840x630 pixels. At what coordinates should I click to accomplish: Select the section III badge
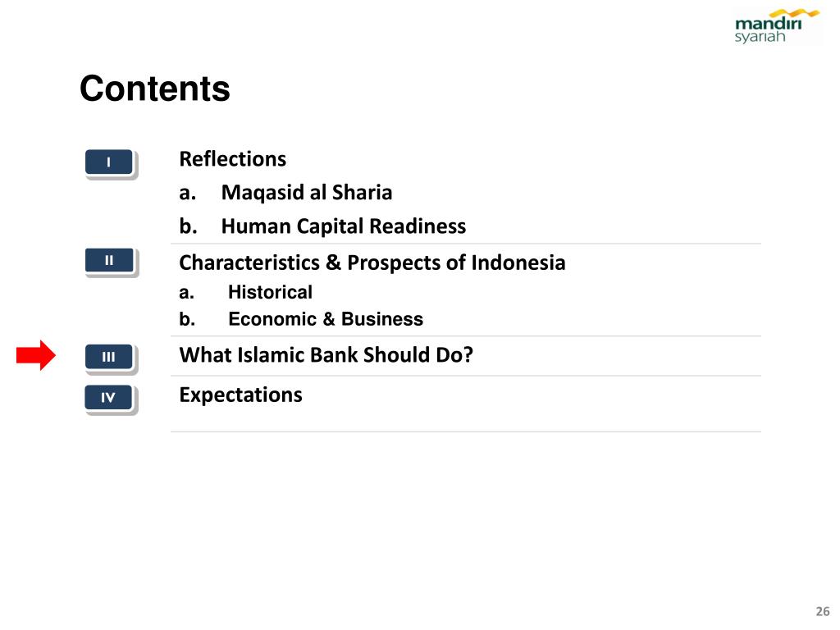point(109,357)
